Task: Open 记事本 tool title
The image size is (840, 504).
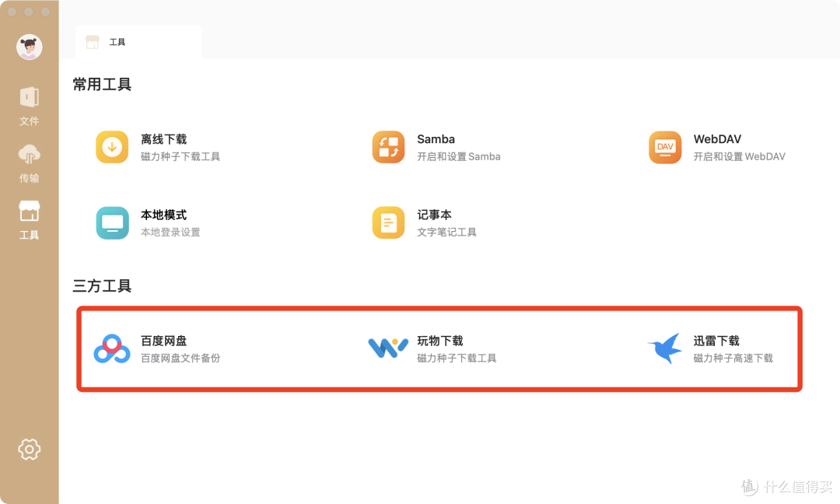Action: pyautogui.click(x=435, y=215)
